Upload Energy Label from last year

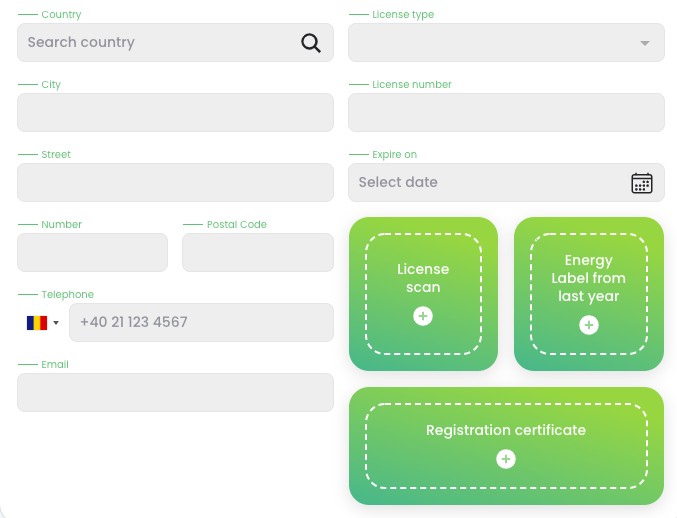[x=588, y=294]
